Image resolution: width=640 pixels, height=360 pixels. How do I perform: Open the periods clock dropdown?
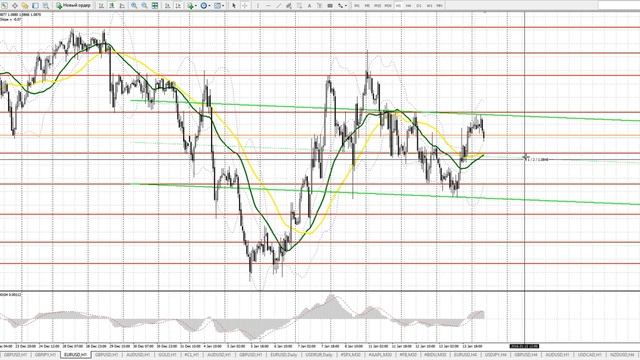(205, 6)
